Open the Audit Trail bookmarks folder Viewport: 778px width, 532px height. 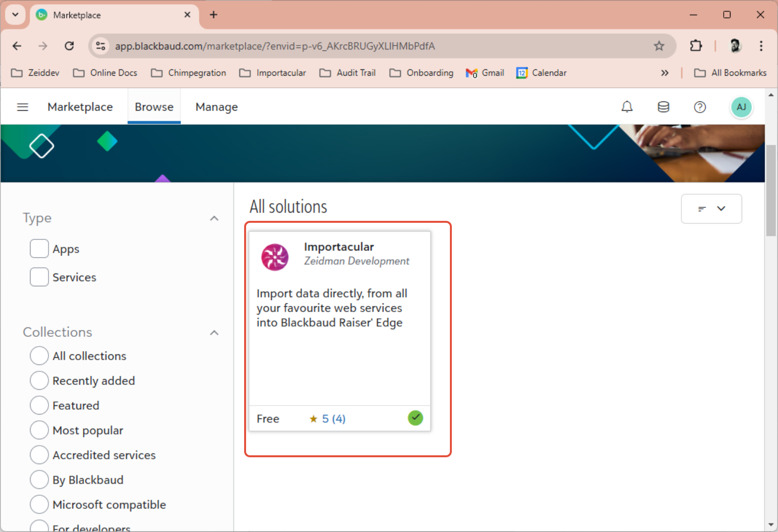pos(348,73)
